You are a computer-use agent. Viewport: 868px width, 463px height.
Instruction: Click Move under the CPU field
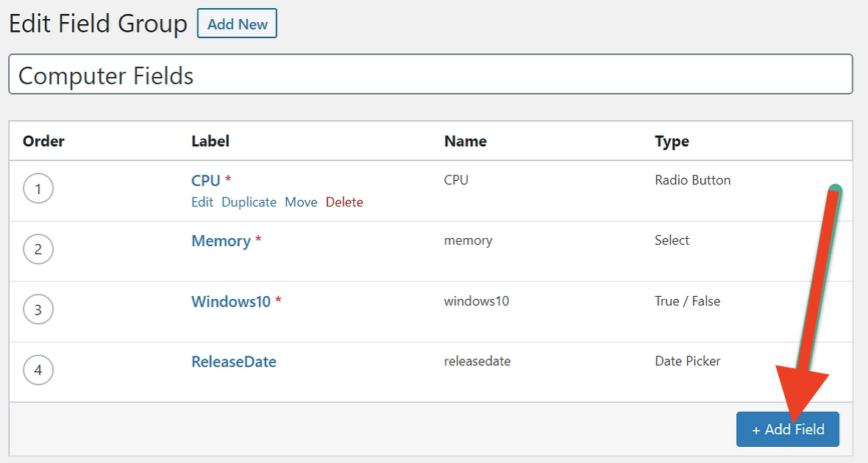pyautogui.click(x=301, y=202)
